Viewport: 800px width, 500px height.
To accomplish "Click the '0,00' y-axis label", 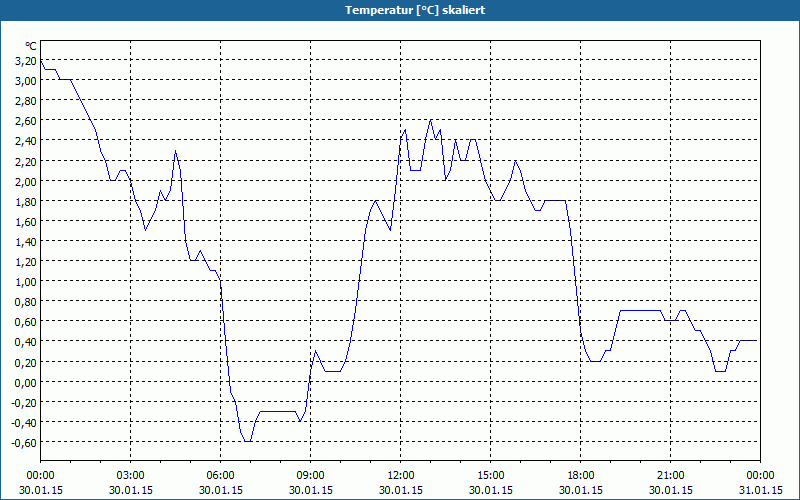I will [27, 383].
